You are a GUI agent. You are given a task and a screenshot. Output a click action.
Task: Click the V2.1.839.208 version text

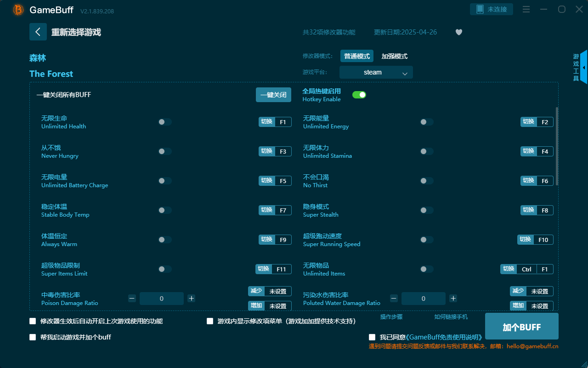click(x=97, y=11)
